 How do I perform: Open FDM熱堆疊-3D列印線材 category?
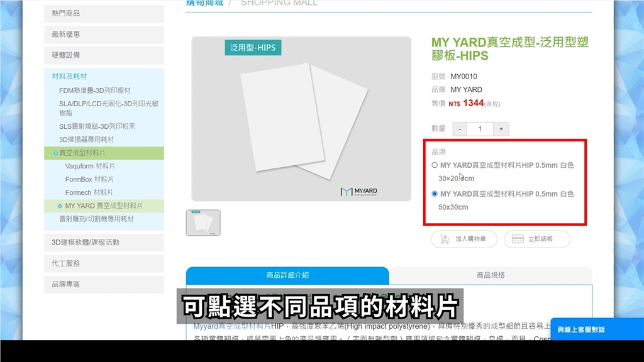click(95, 90)
